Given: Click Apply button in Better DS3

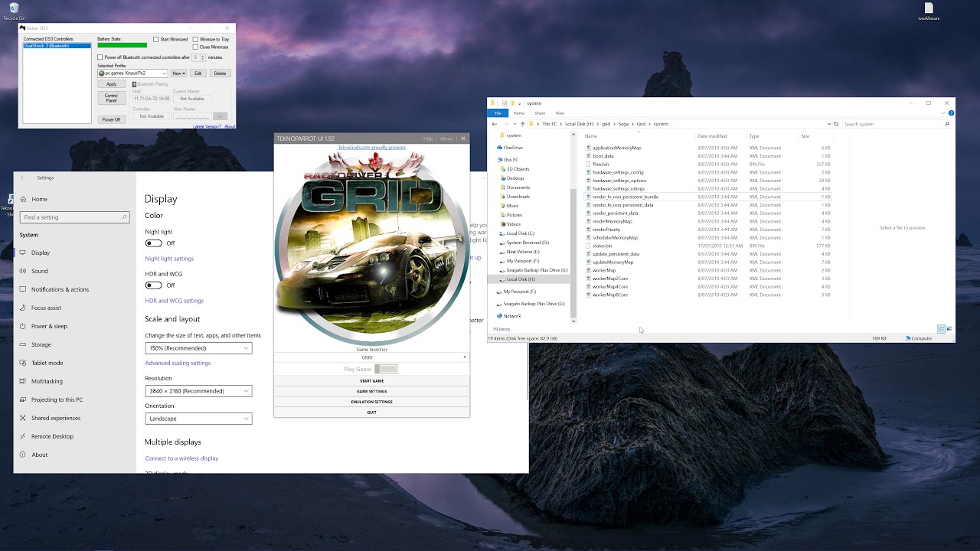Looking at the screenshot, I should [111, 84].
